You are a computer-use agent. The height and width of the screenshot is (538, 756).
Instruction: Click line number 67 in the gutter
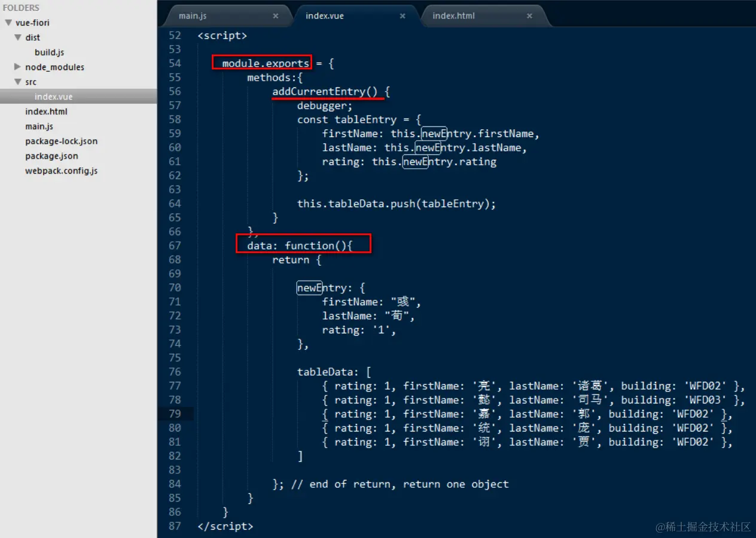click(175, 245)
